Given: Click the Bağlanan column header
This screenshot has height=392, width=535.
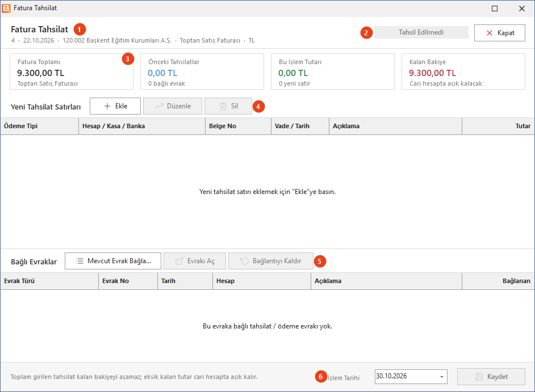Looking at the screenshot, I should (498, 281).
